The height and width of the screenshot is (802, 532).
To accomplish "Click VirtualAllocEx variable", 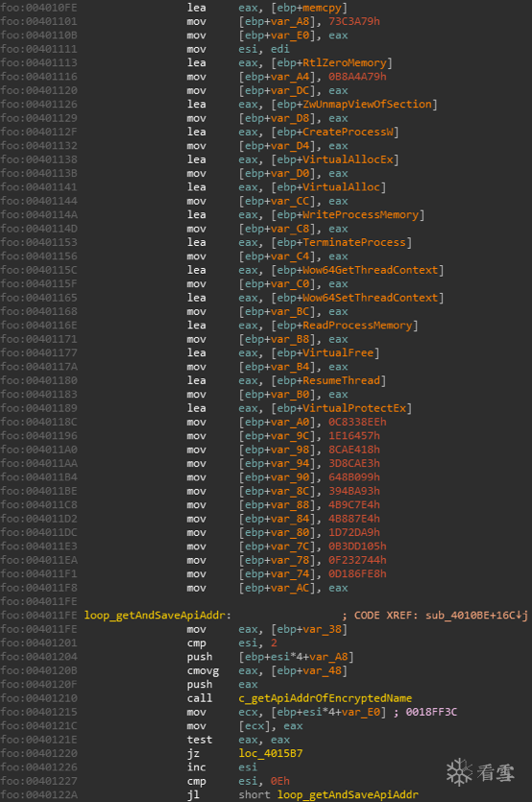I will 348,159.
